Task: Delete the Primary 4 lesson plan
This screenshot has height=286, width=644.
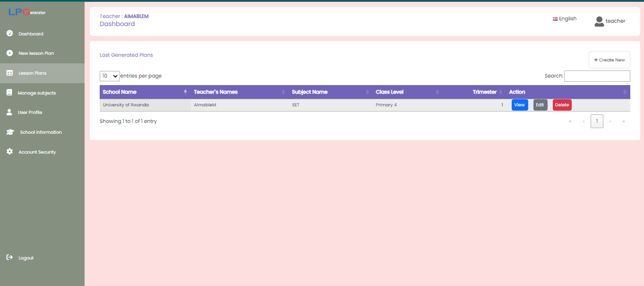Action: click(562, 105)
